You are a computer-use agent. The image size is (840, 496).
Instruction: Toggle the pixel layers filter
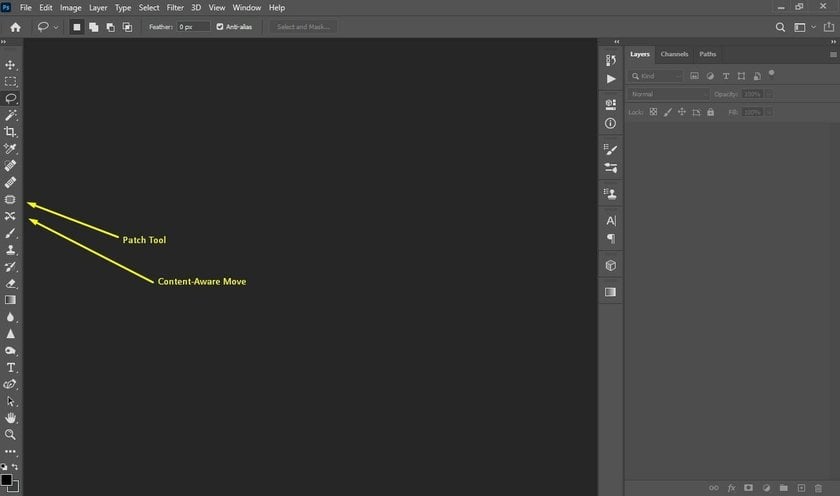coord(694,76)
